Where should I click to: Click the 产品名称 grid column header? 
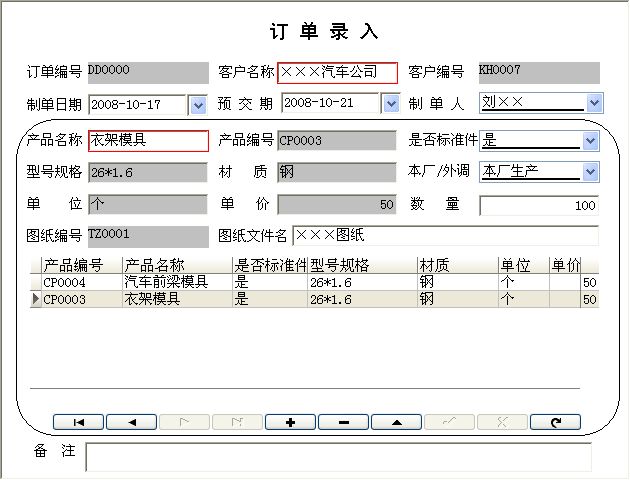[x=177, y=266]
